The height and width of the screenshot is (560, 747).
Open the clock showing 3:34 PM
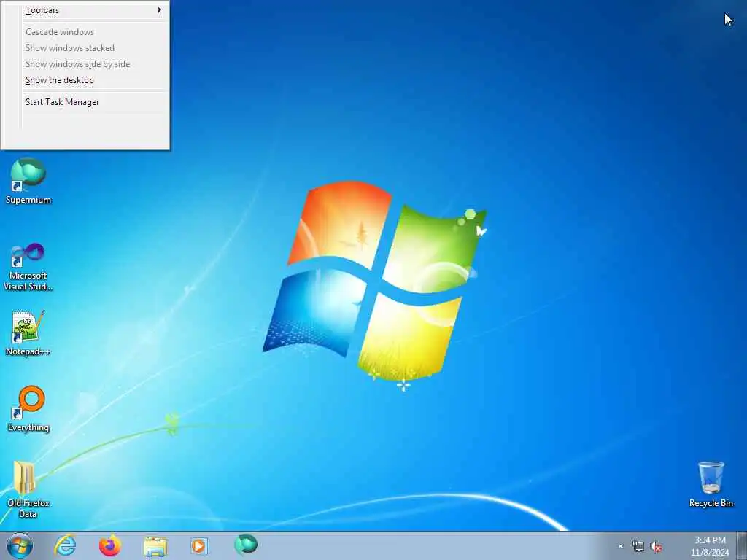click(x=710, y=546)
